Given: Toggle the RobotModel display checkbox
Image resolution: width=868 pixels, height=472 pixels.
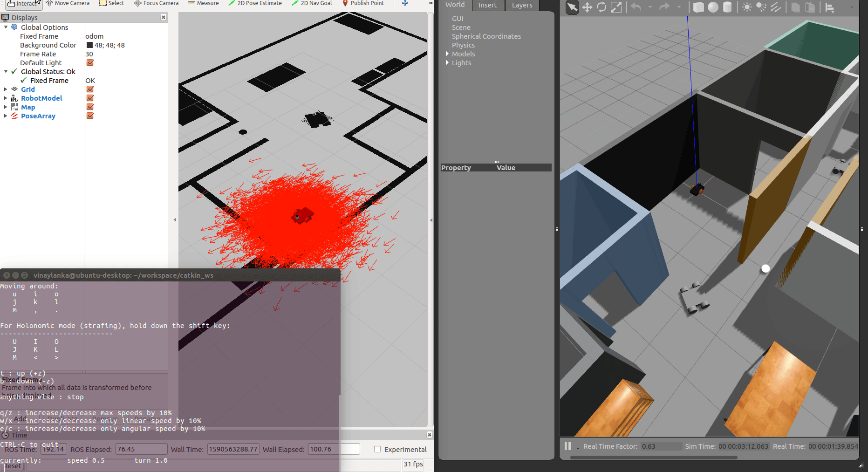Looking at the screenshot, I should pyautogui.click(x=90, y=98).
